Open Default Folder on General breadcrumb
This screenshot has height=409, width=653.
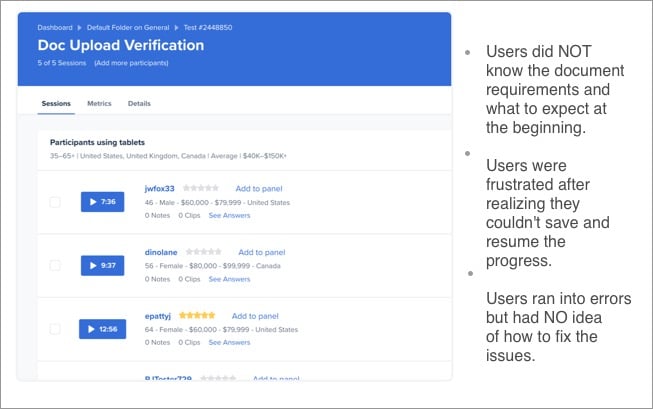tap(128, 27)
